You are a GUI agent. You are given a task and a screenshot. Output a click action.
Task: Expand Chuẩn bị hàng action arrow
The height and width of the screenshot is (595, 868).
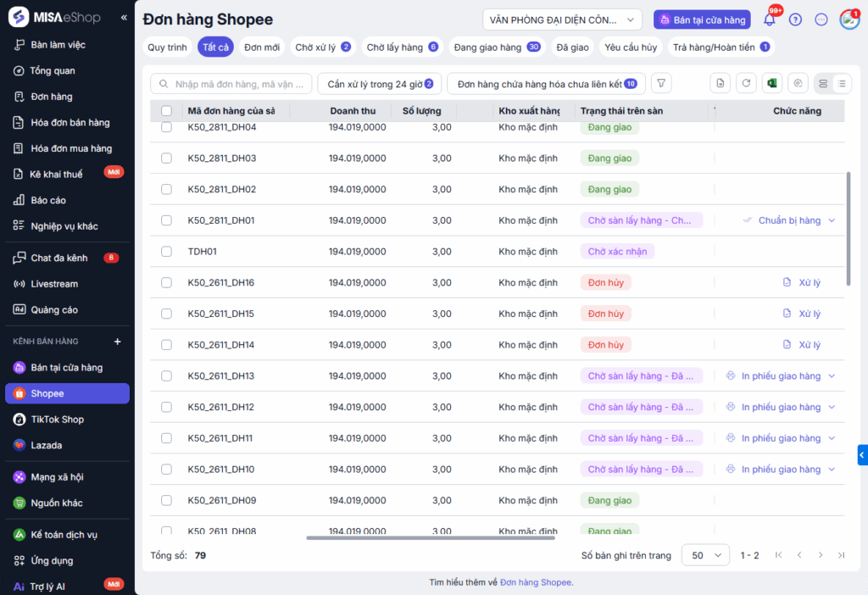click(832, 220)
